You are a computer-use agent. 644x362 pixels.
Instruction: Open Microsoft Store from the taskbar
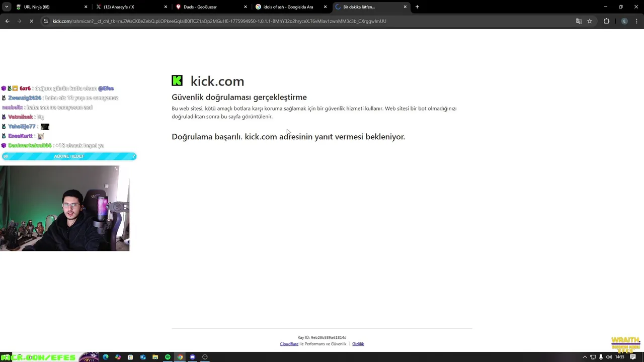click(x=130, y=357)
